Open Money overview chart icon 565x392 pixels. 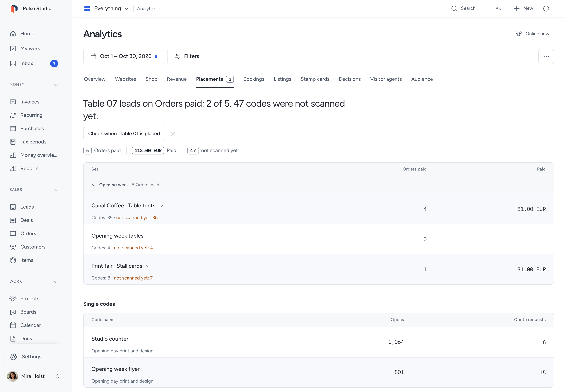13,155
